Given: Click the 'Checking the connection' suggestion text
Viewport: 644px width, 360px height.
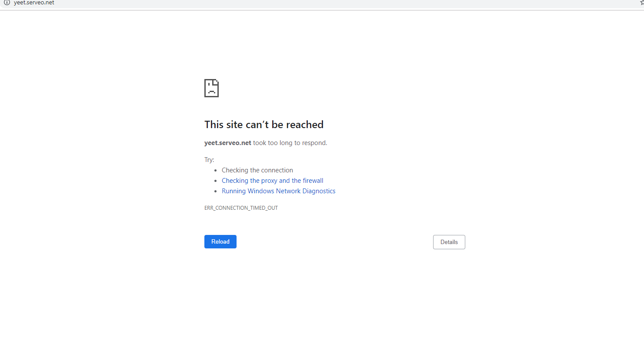Looking at the screenshot, I should (257, 170).
